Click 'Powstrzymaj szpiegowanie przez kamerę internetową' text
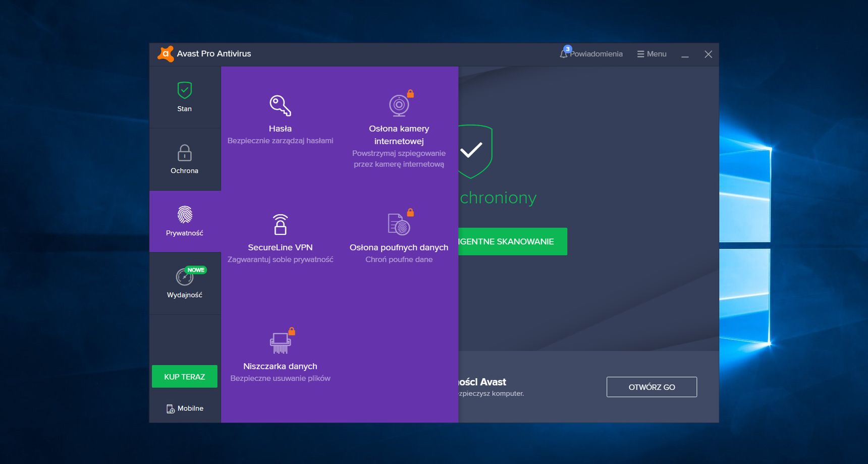868x464 pixels. tap(399, 158)
